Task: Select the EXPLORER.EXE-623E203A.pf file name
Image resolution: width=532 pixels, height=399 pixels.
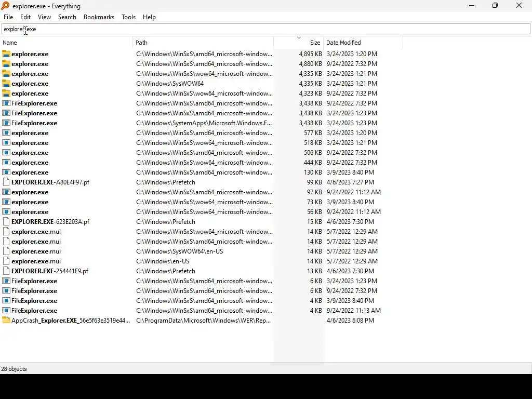Action: 50,221
